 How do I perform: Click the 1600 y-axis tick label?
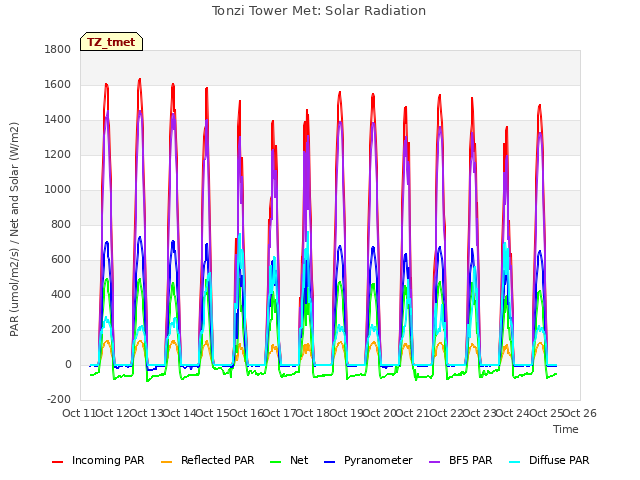point(58,84)
